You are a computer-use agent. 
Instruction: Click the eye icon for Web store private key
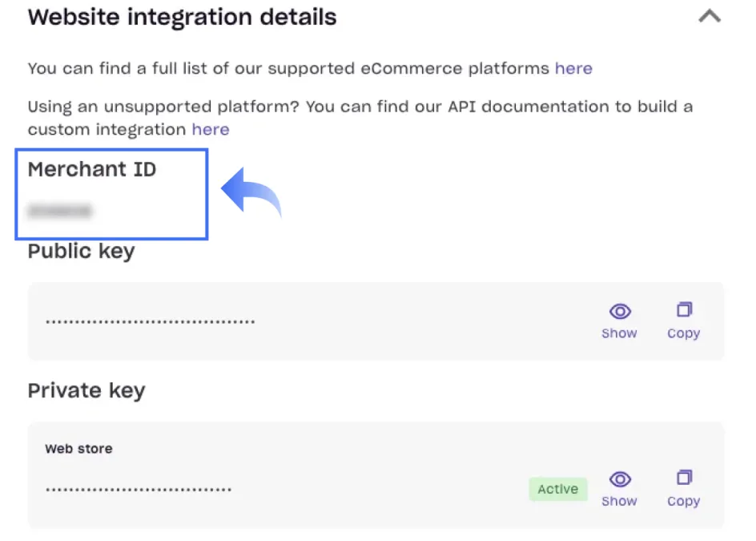pyautogui.click(x=620, y=478)
